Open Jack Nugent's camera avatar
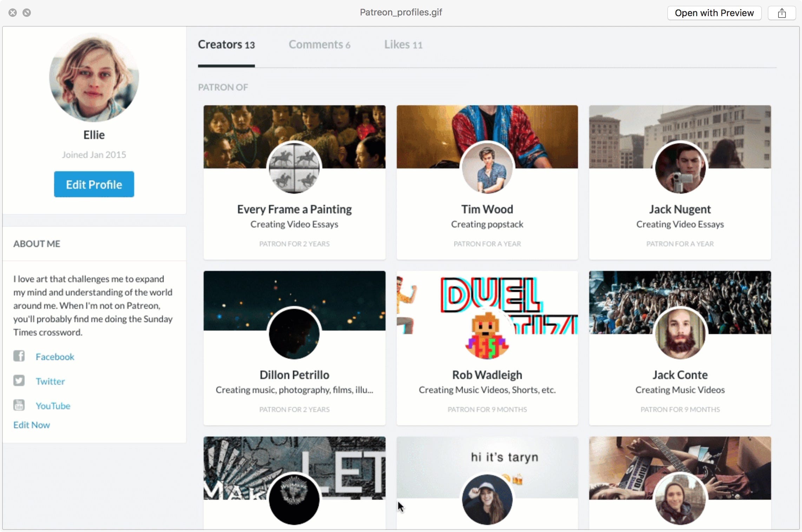Screen dimensions: 802x532 point(680,168)
